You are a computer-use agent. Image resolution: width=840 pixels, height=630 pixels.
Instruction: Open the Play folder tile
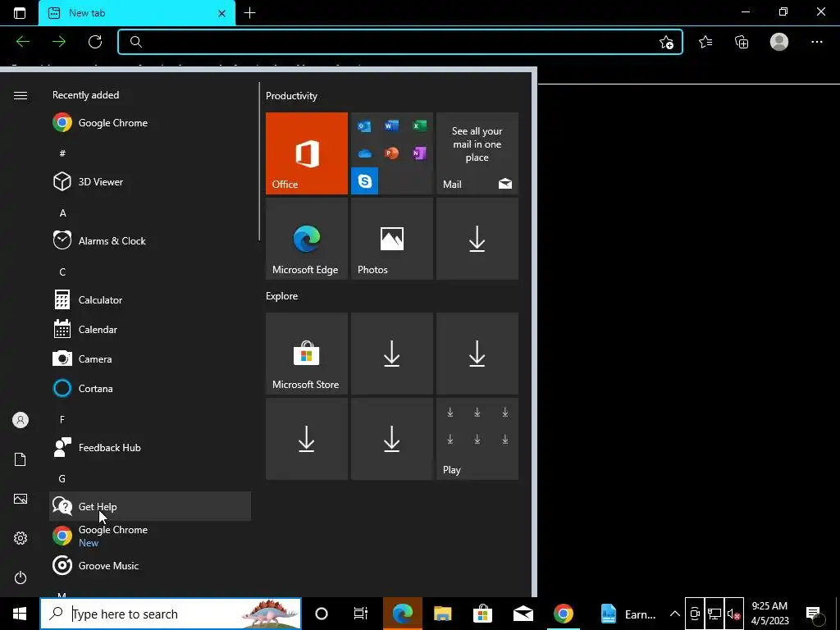tap(477, 439)
